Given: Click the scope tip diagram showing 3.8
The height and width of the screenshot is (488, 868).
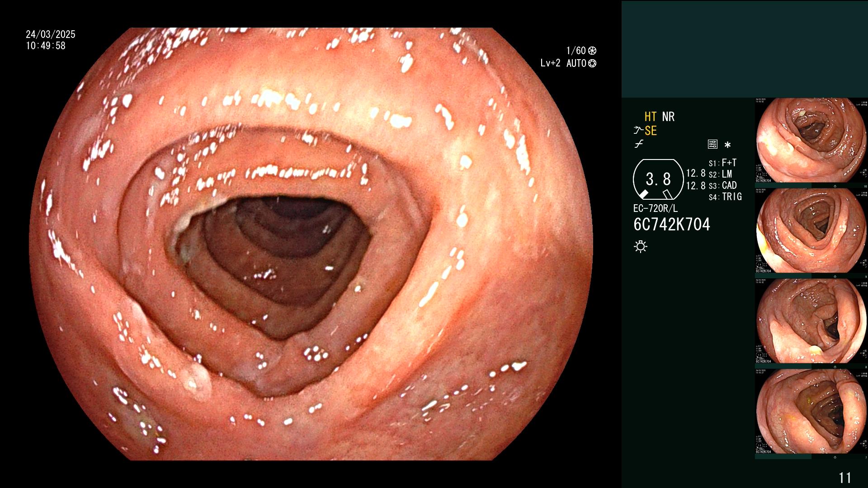Looking at the screenshot, I should [658, 179].
